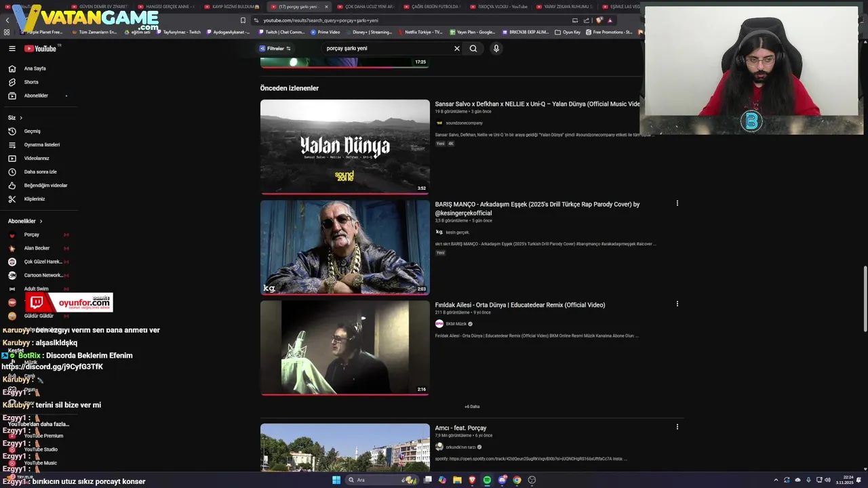Open Spotify from the taskbar

(x=487, y=480)
